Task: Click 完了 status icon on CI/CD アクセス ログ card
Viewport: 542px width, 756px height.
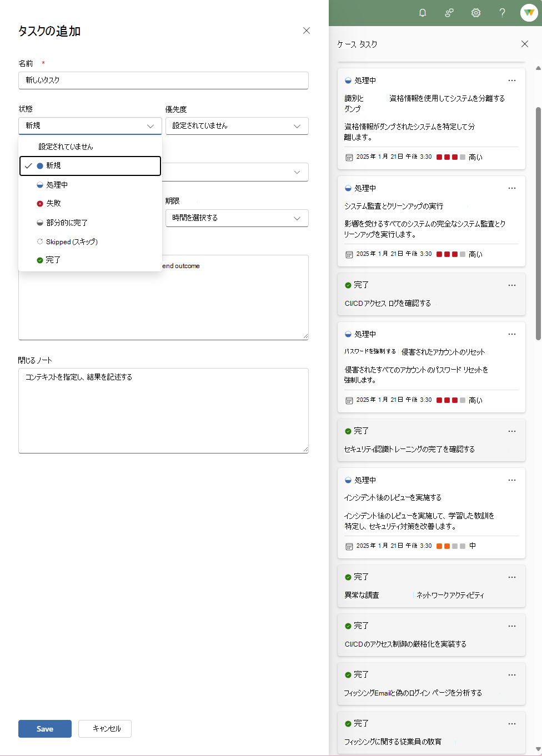Action: (348, 285)
